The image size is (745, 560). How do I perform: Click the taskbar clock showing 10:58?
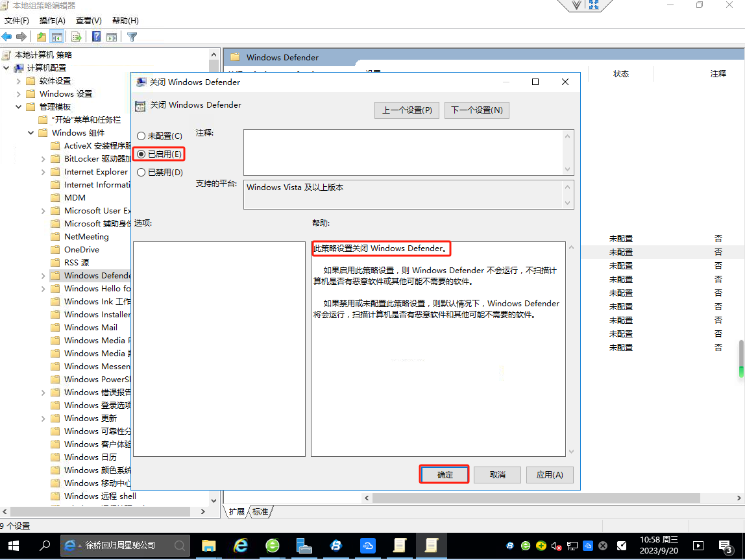(x=659, y=545)
